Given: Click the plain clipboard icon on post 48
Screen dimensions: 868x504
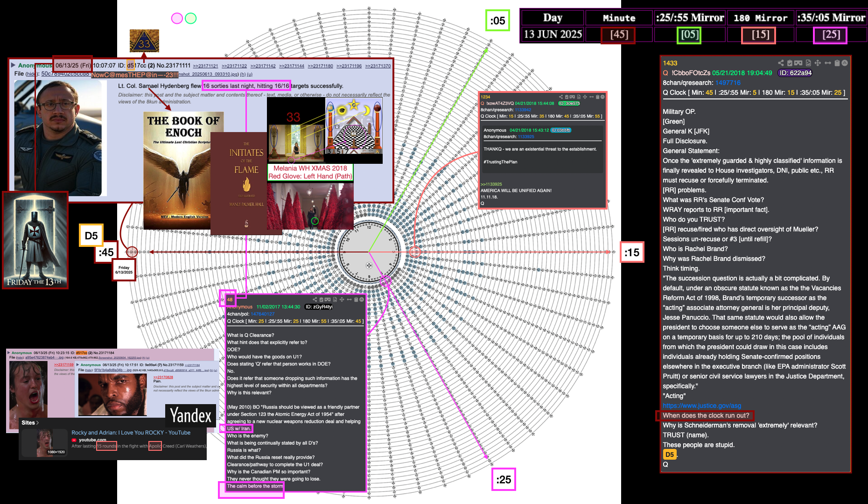Looking at the screenshot, I should tap(356, 300).
